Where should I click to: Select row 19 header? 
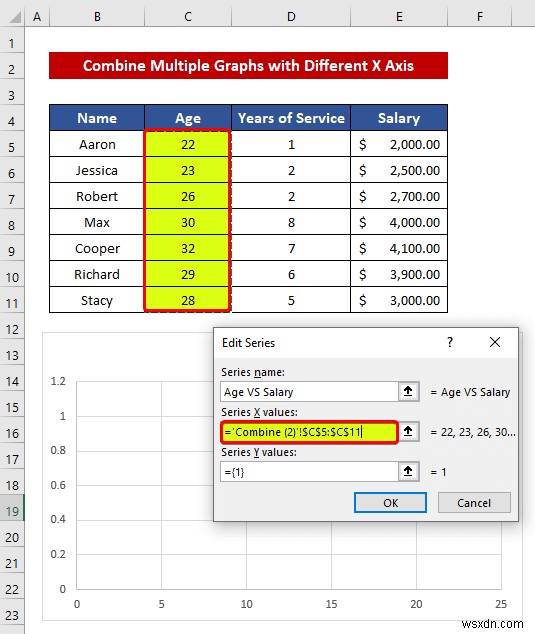[12, 511]
